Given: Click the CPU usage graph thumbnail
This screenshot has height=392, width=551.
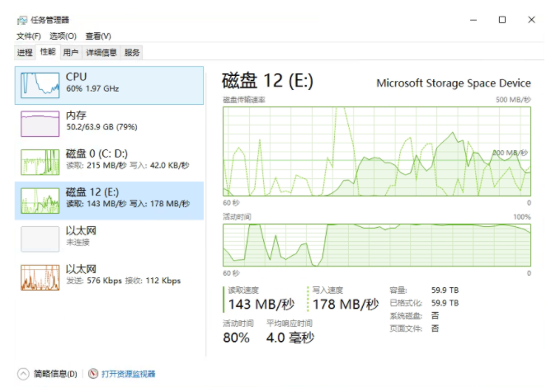Looking at the screenshot, I should (x=41, y=83).
